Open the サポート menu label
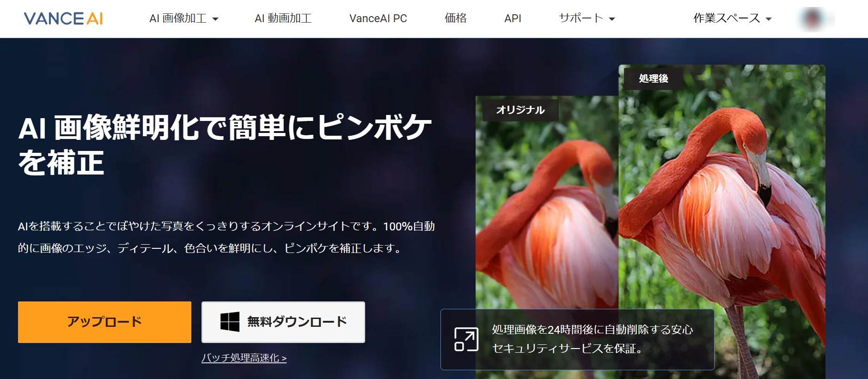Image resolution: width=868 pixels, height=379 pixels. (x=581, y=18)
